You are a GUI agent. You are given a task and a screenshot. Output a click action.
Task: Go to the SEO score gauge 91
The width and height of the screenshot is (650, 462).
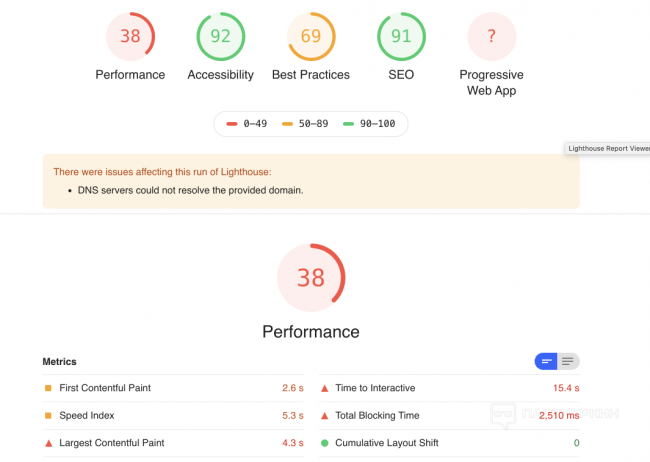pos(401,37)
